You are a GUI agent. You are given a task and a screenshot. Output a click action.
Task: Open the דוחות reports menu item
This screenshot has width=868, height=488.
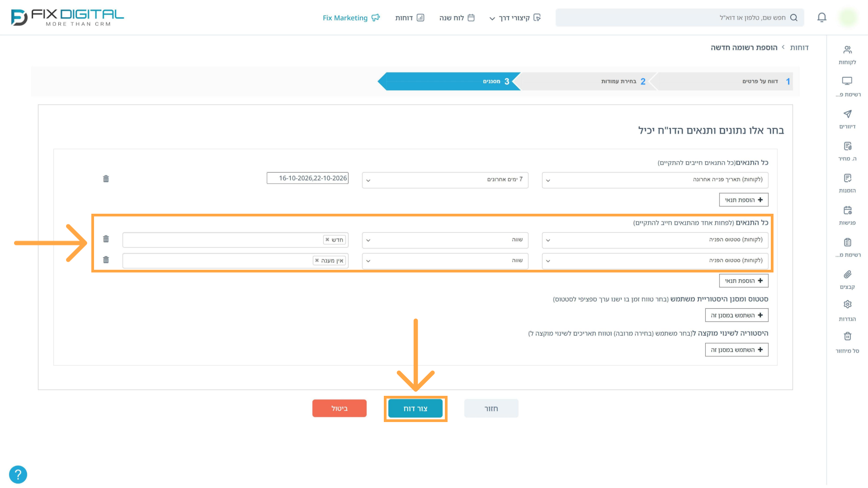click(410, 18)
